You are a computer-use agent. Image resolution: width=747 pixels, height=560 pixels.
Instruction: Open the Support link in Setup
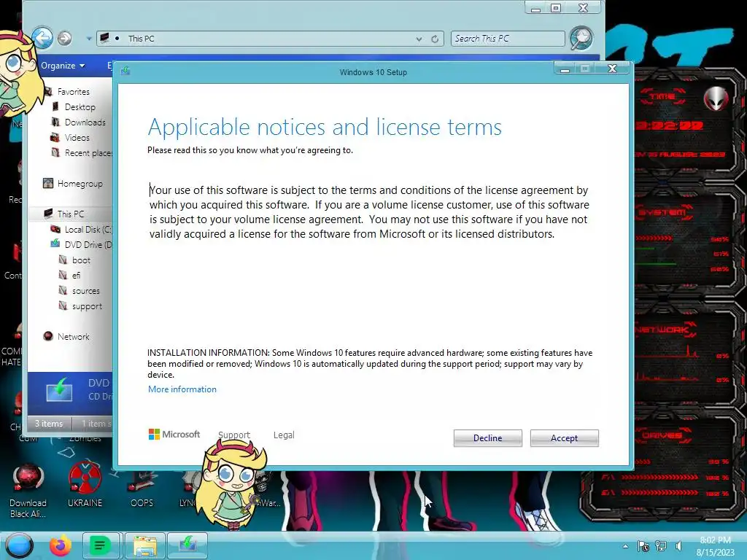(x=234, y=435)
